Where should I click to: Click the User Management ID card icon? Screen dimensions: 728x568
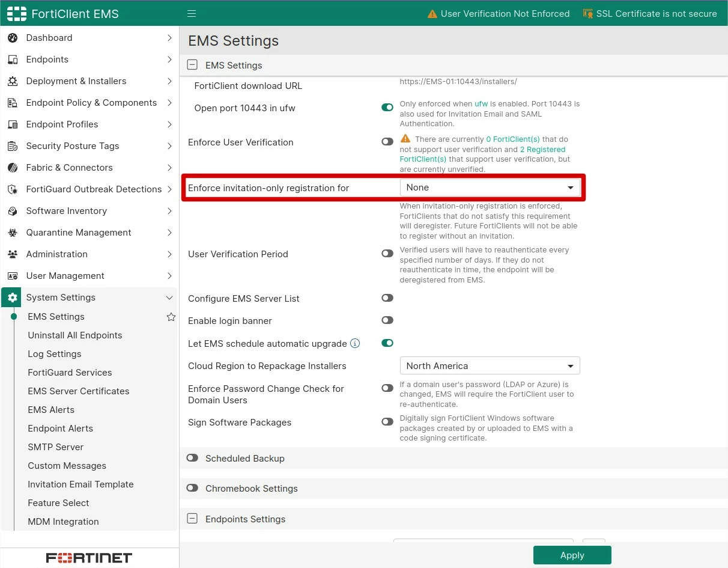13,276
